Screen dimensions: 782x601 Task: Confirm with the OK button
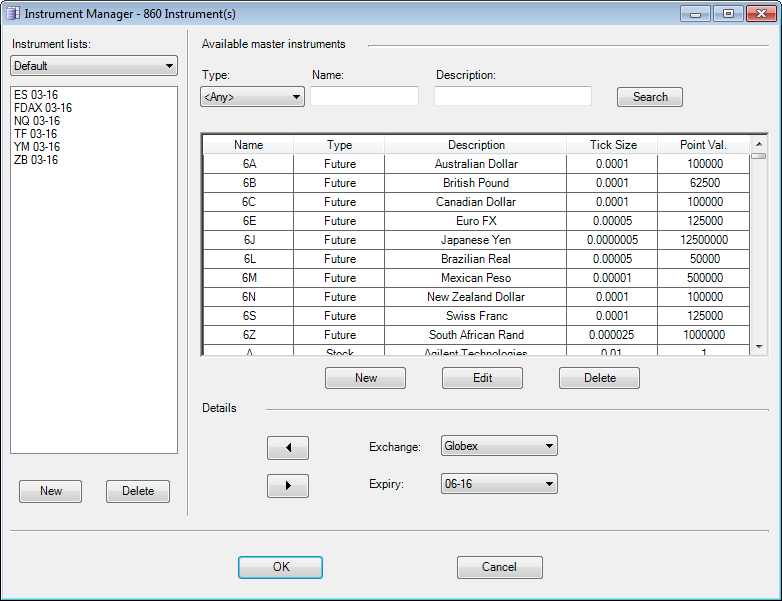(x=280, y=567)
